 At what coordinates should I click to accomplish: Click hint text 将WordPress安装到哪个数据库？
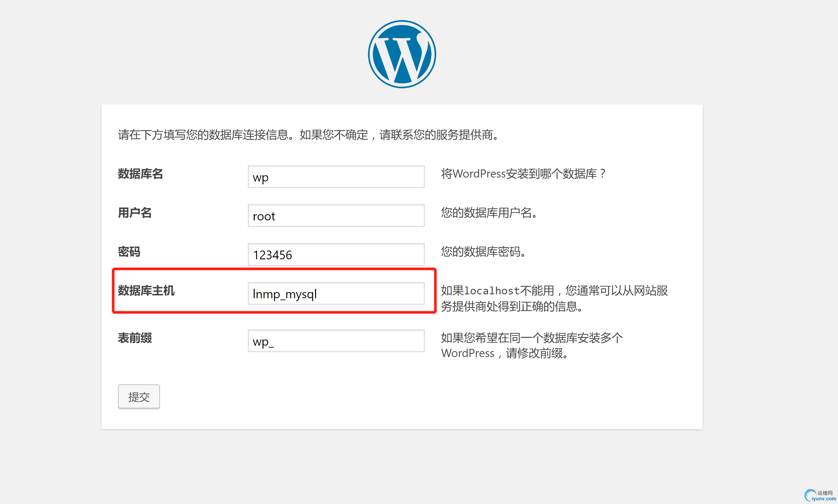coord(523,174)
